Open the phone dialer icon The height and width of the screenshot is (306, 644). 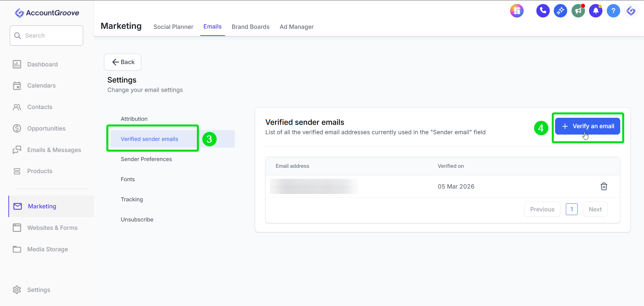(x=543, y=11)
